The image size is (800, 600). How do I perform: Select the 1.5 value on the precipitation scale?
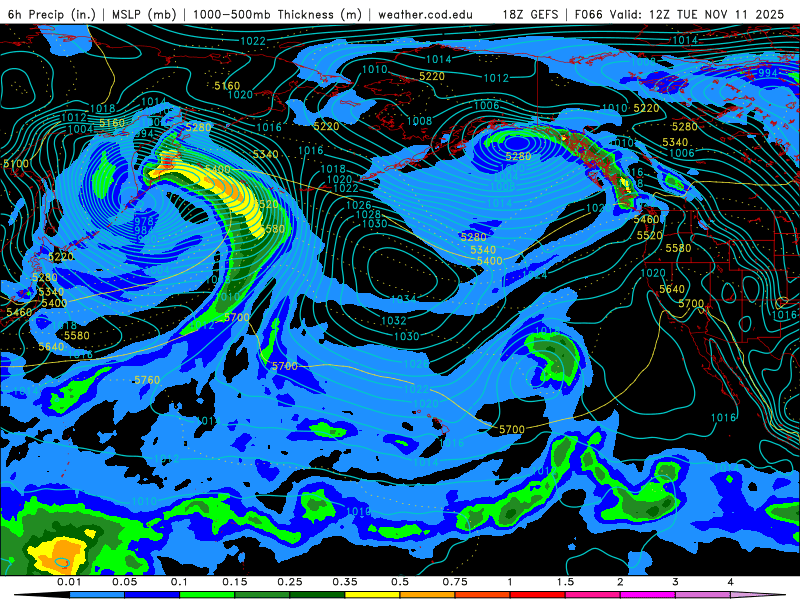pos(565,582)
